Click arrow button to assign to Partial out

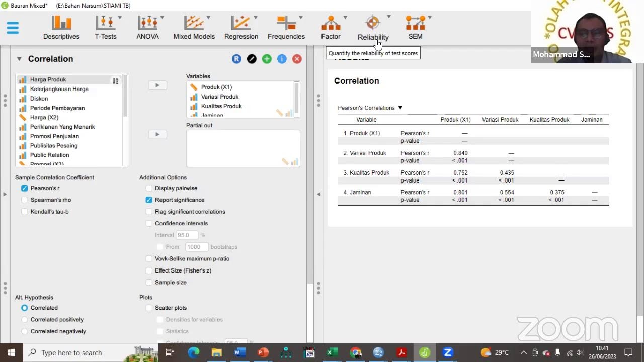(x=157, y=134)
